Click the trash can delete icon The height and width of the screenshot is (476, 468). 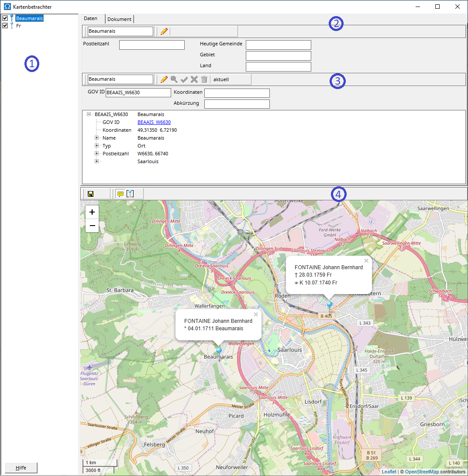coord(204,79)
